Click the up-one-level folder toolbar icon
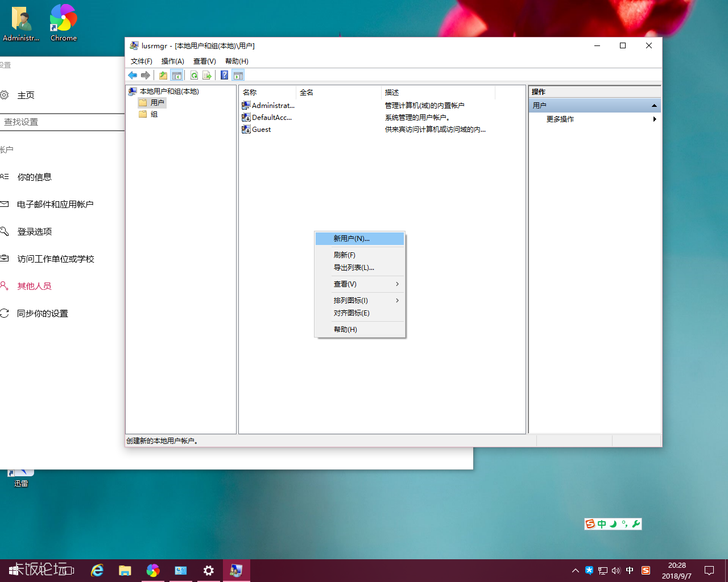Screen dimensions: 728x582 point(163,75)
